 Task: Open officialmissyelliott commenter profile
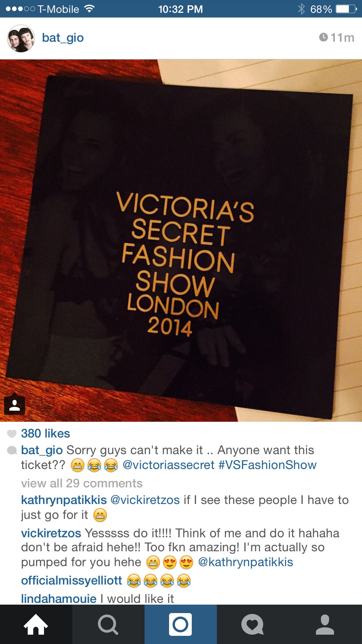(71, 580)
